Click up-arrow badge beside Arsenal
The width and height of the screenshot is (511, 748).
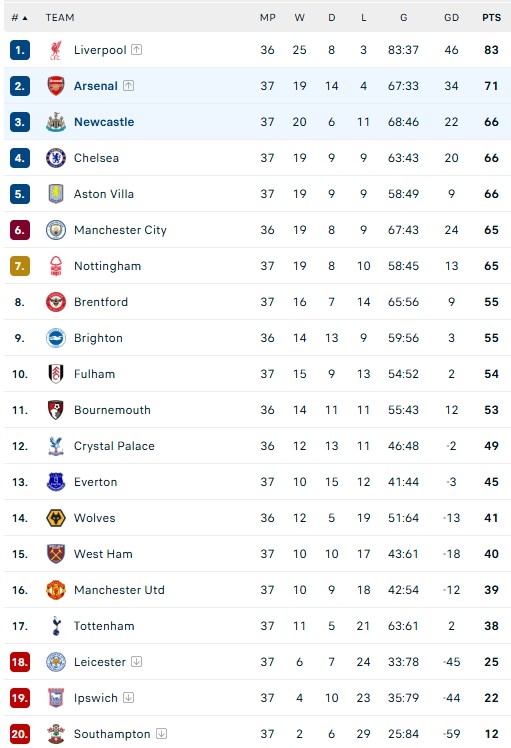pos(128,86)
